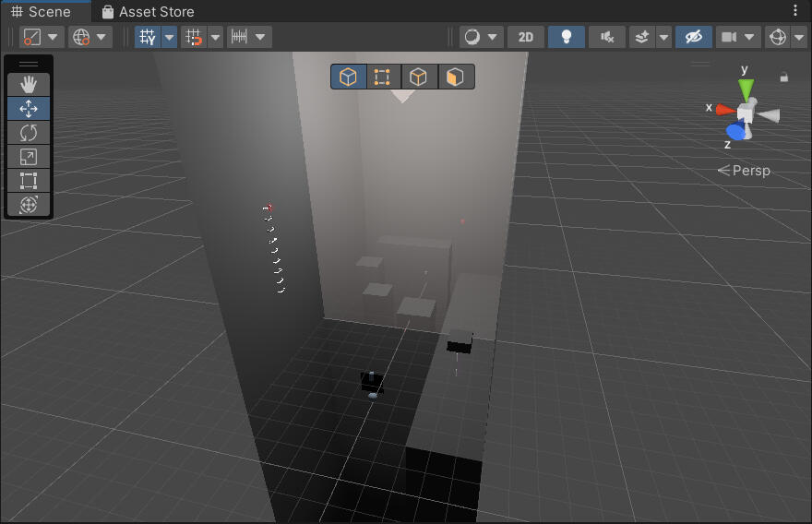
Task: Switch to the Scene tab
Action: click(42, 12)
